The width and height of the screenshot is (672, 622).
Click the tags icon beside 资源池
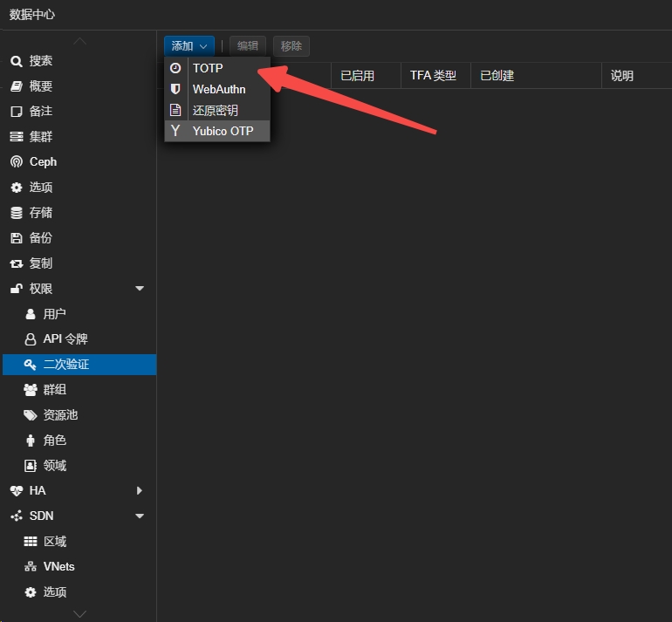point(31,415)
